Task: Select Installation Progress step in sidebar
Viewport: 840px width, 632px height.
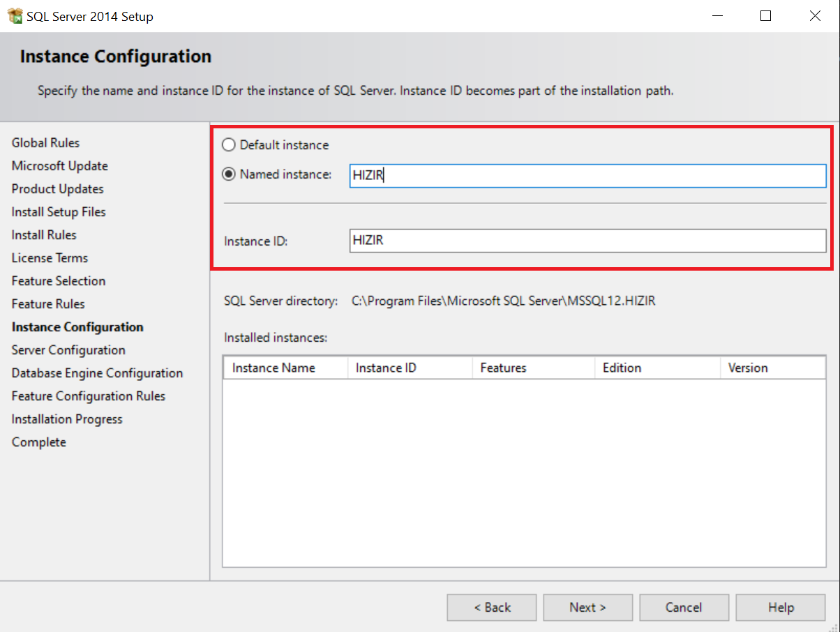Action: [67, 419]
